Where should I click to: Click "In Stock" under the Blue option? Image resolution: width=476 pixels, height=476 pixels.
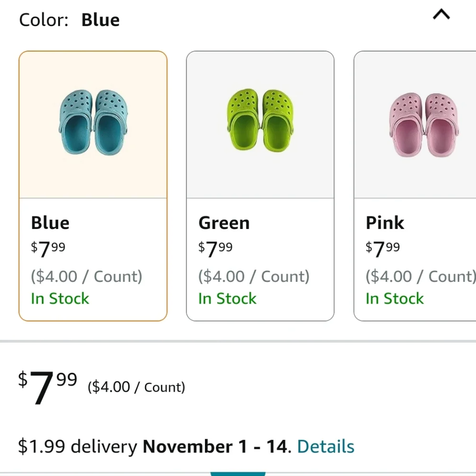tap(60, 298)
